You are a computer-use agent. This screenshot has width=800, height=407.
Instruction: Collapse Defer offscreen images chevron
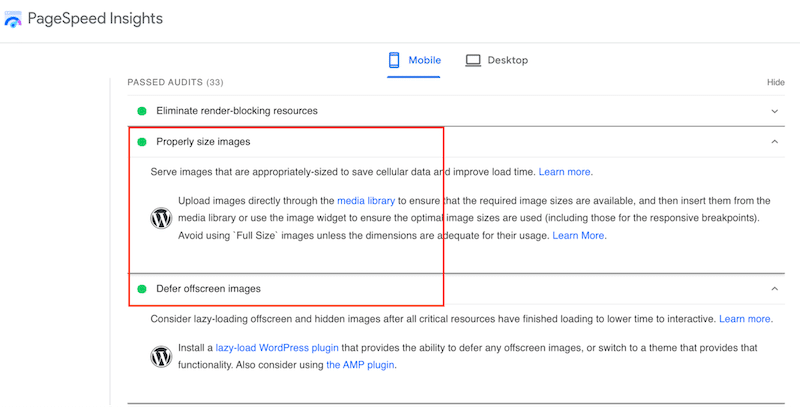[774, 289]
